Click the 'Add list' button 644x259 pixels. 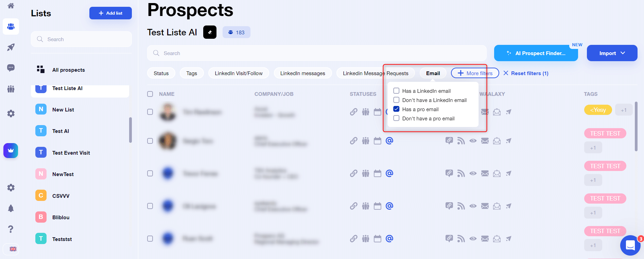[110, 13]
